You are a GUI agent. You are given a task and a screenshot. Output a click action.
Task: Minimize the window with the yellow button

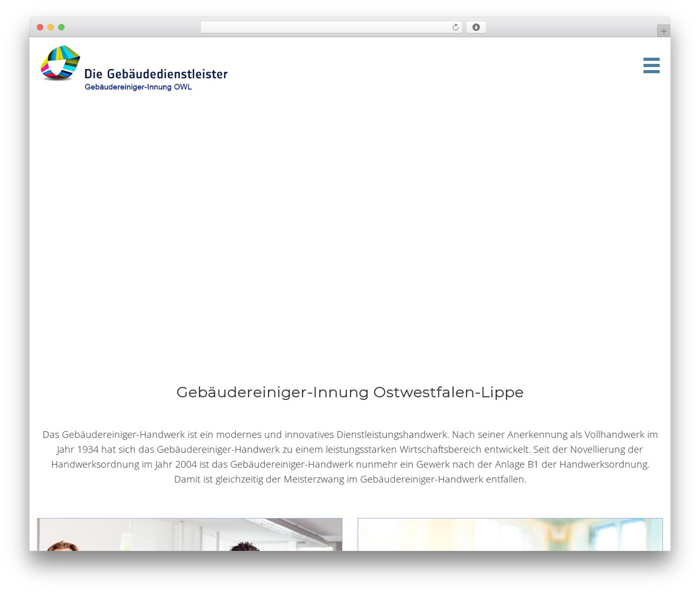(51, 27)
